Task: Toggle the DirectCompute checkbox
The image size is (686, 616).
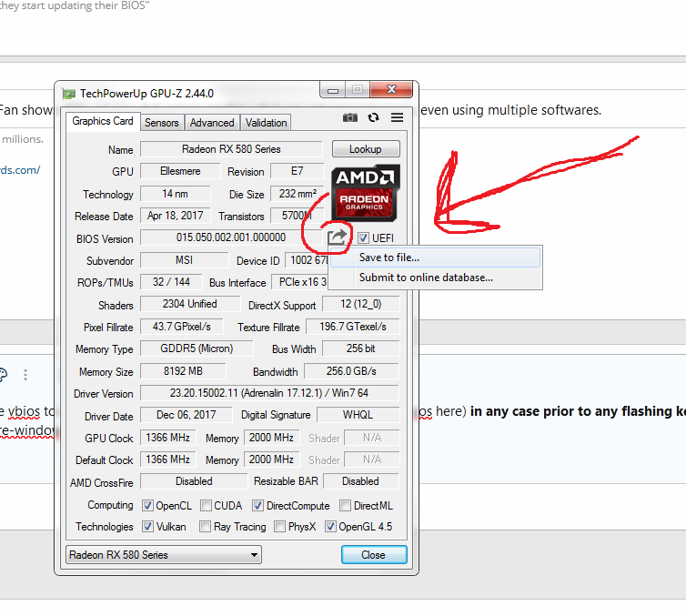Action: click(257, 506)
